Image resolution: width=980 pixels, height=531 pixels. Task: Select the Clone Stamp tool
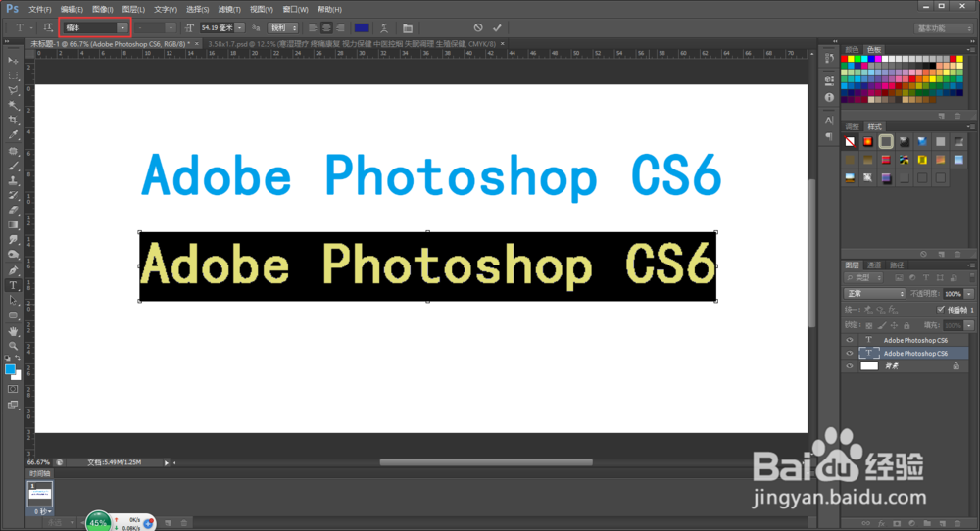click(x=13, y=180)
